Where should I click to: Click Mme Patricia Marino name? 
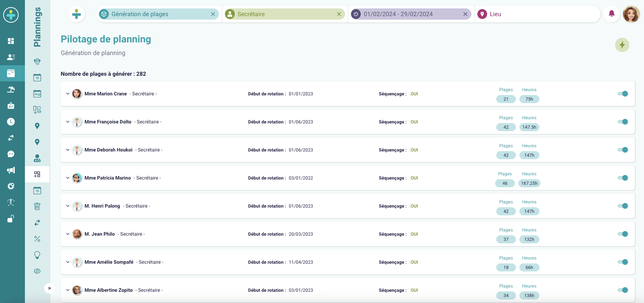(x=108, y=178)
